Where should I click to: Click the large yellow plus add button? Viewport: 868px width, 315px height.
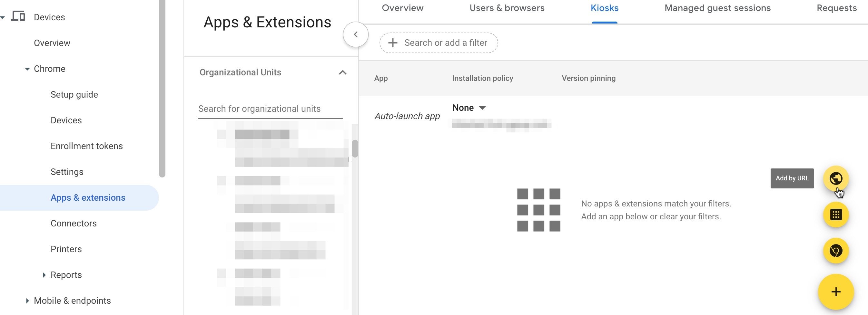[836, 292]
